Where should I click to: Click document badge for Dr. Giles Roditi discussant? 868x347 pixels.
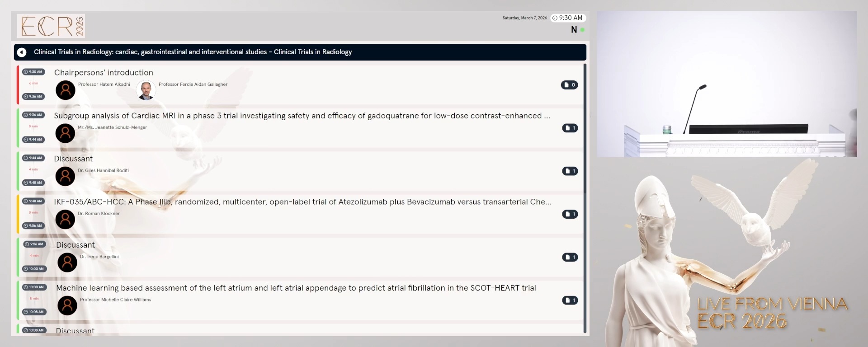point(570,171)
